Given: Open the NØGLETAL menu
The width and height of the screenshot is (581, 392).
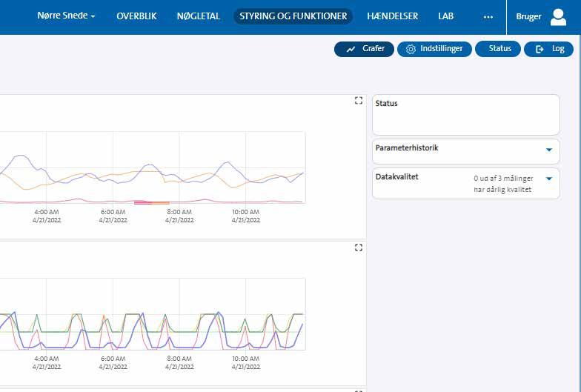Looking at the screenshot, I should [199, 16].
